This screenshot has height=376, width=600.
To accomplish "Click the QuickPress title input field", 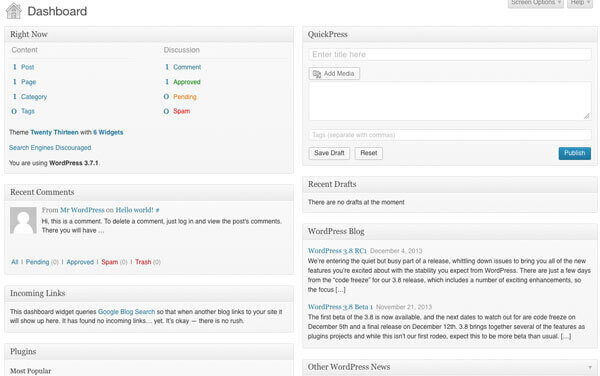I will pos(450,54).
